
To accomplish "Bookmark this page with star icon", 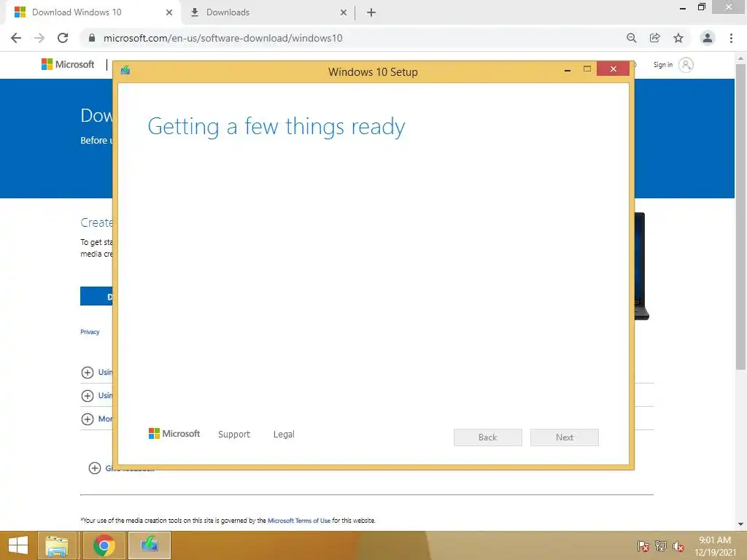I will click(x=678, y=38).
